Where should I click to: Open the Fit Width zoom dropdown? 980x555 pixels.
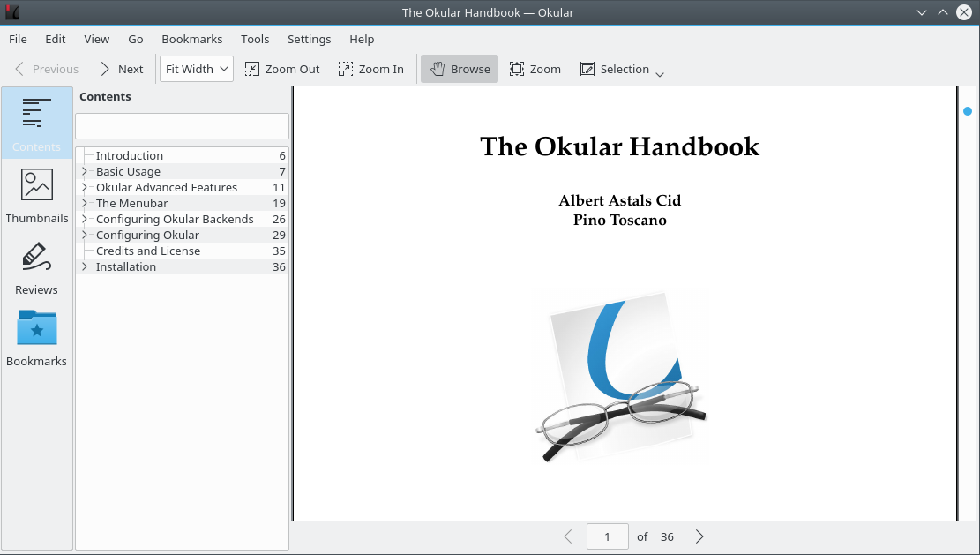[197, 69]
